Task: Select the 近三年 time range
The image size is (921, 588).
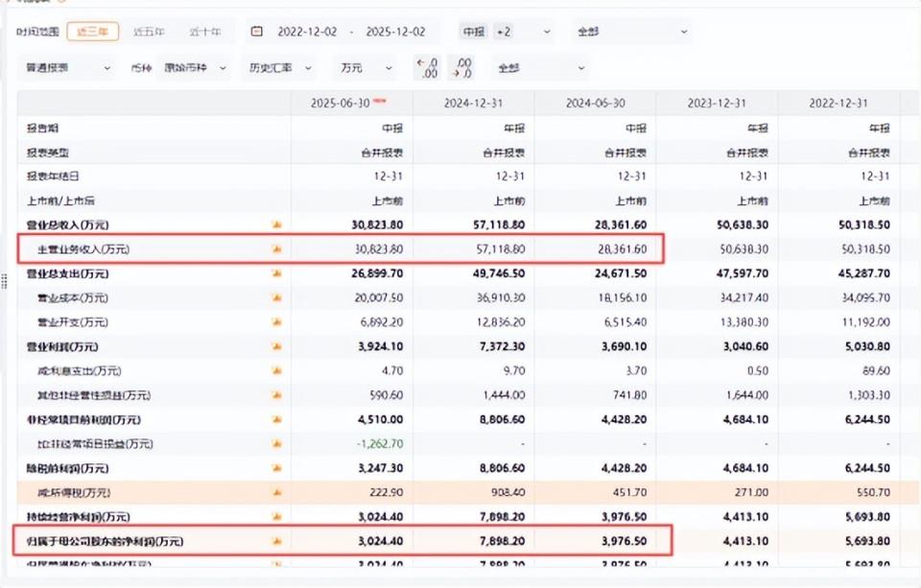Action: coord(93,32)
